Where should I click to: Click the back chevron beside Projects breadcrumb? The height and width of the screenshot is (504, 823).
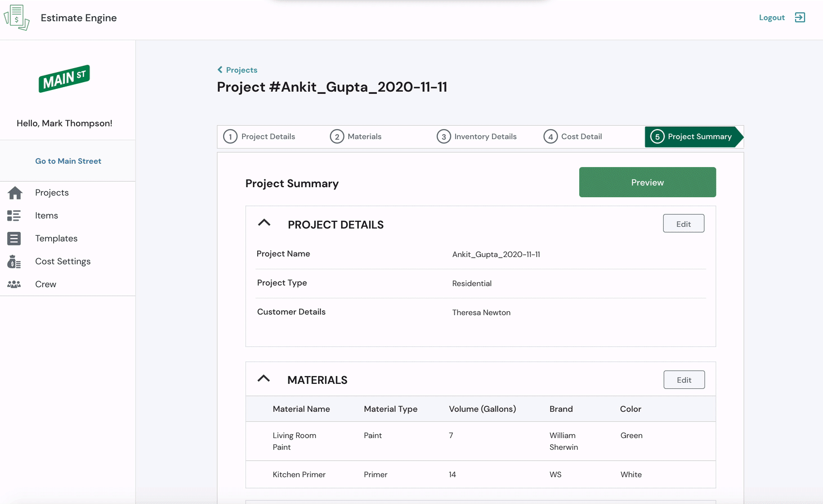[x=220, y=70]
